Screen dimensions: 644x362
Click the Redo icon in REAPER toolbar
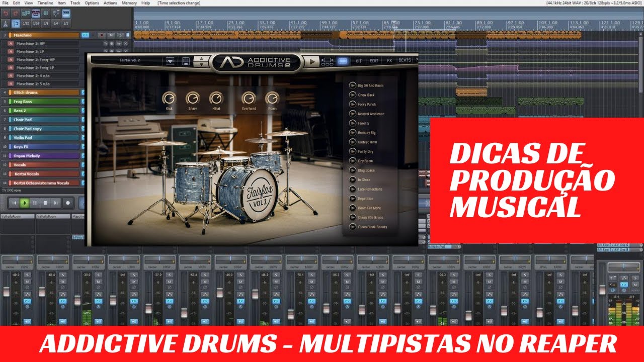click(16, 13)
